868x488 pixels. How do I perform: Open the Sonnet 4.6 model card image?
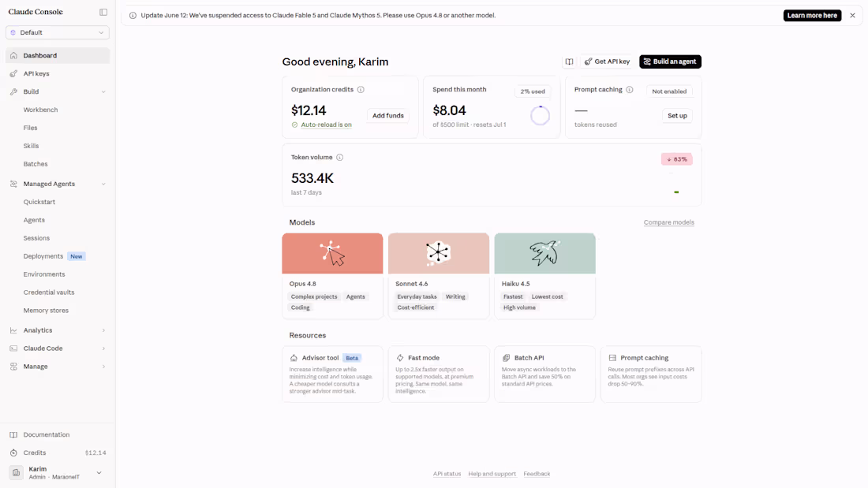point(439,253)
